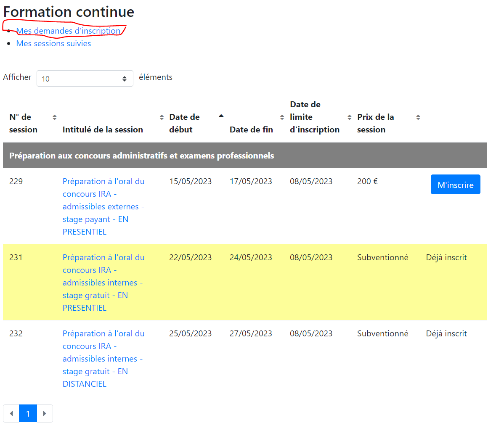The image size is (504, 428).
Task: Go to next page arrow
Action: 45,413
